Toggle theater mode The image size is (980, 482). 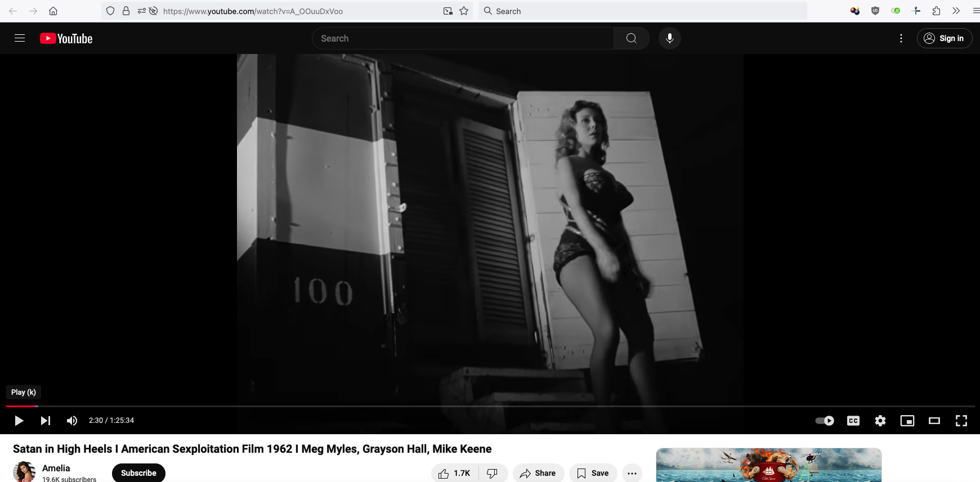pos(934,421)
